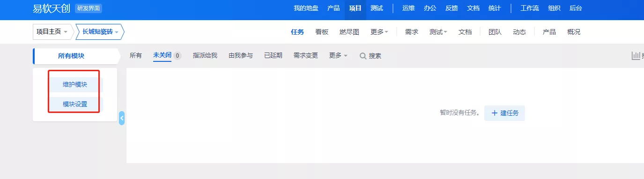
Task: Go to 测试 in top navigation bar
Action: (x=377, y=8)
